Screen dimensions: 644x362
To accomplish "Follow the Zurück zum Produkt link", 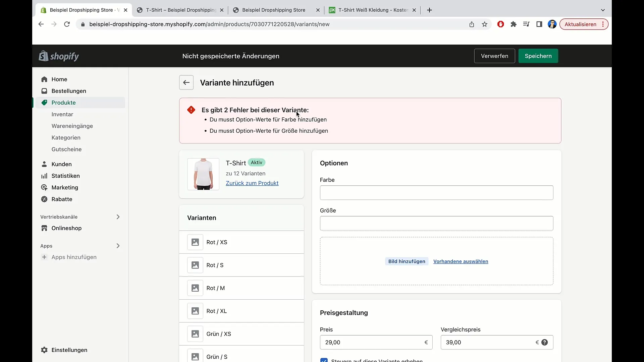I will tap(252, 183).
